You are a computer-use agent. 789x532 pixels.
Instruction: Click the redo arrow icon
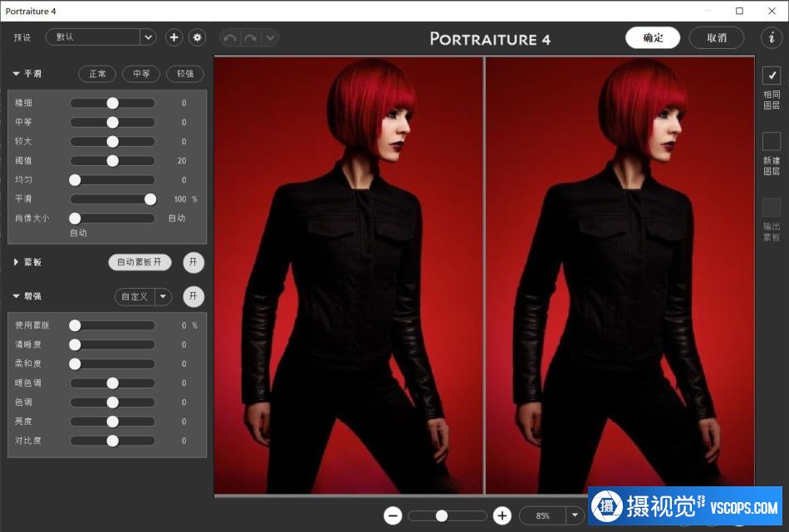tap(250, 37)
